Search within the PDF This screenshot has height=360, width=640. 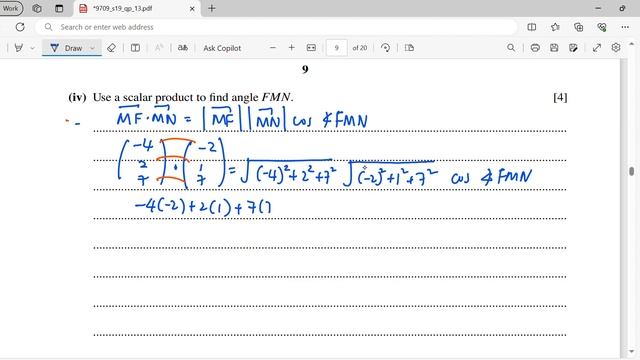point(511,48)
